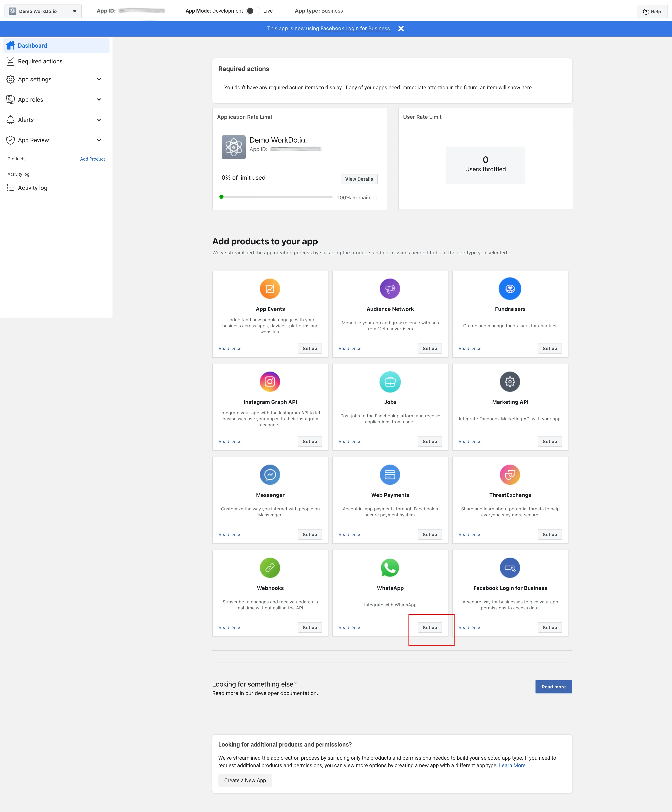Open the Demo WorkDo.io app selector dropdown
The height and width of the screenshot is (812, 672).
(43, 11)
